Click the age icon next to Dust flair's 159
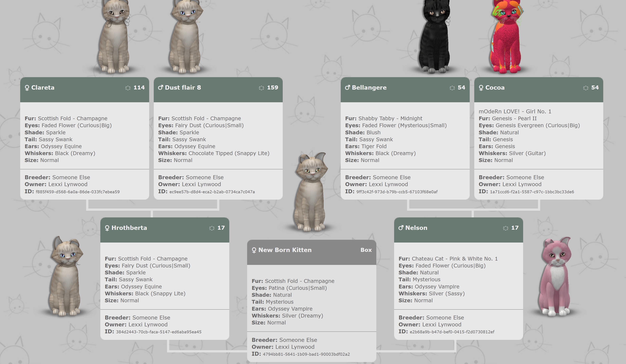This screenshot has width=626, height=364. pyautogui.click(x=261, y=88)
